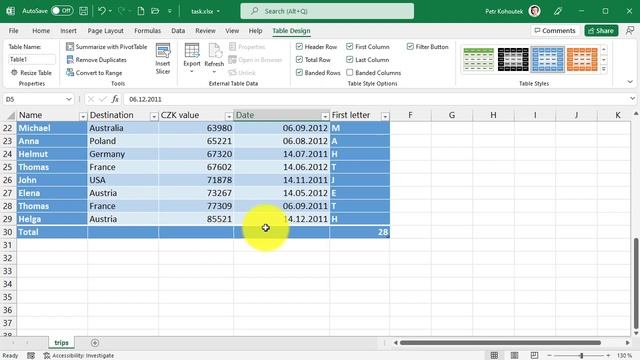Click the Table Name input field

point(32,60)
